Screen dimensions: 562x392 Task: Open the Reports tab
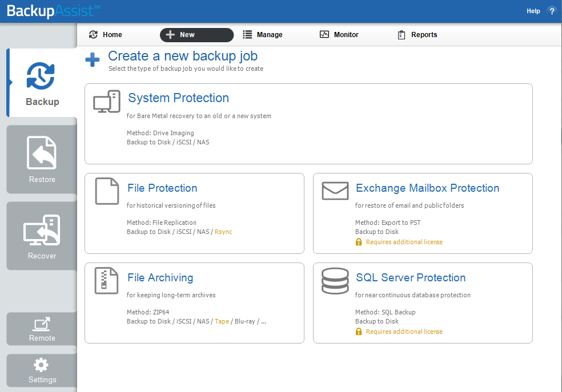(418, 35)
